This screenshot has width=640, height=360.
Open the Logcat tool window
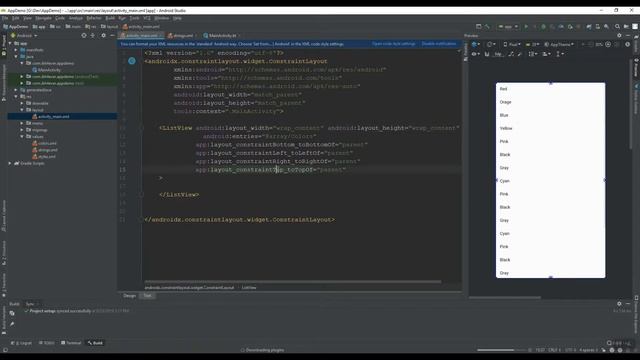click(22, 343)
